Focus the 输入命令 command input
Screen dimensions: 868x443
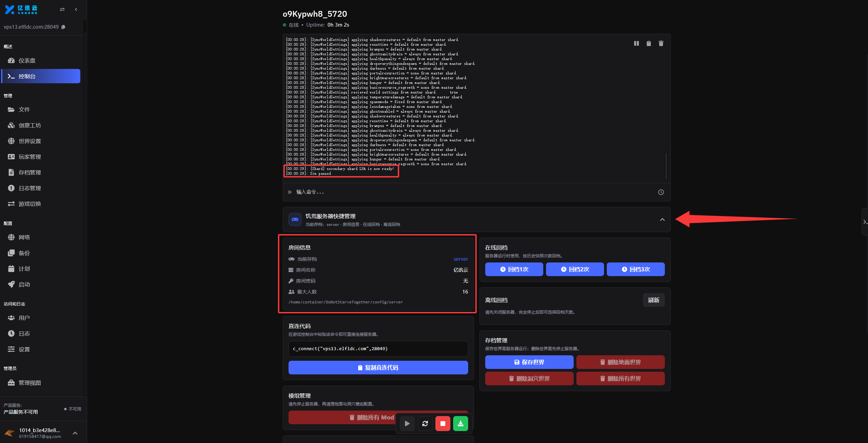tap(475, 192)
